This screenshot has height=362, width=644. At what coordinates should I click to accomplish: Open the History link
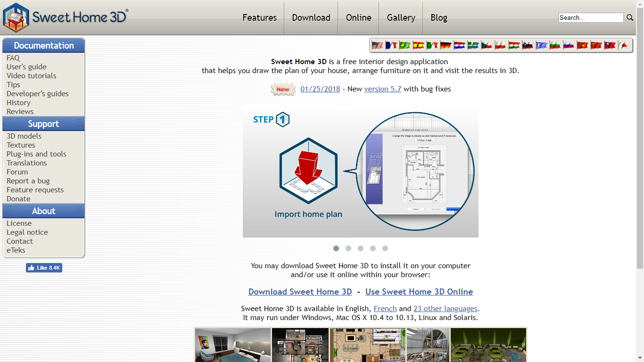click(x=18, y=103)
